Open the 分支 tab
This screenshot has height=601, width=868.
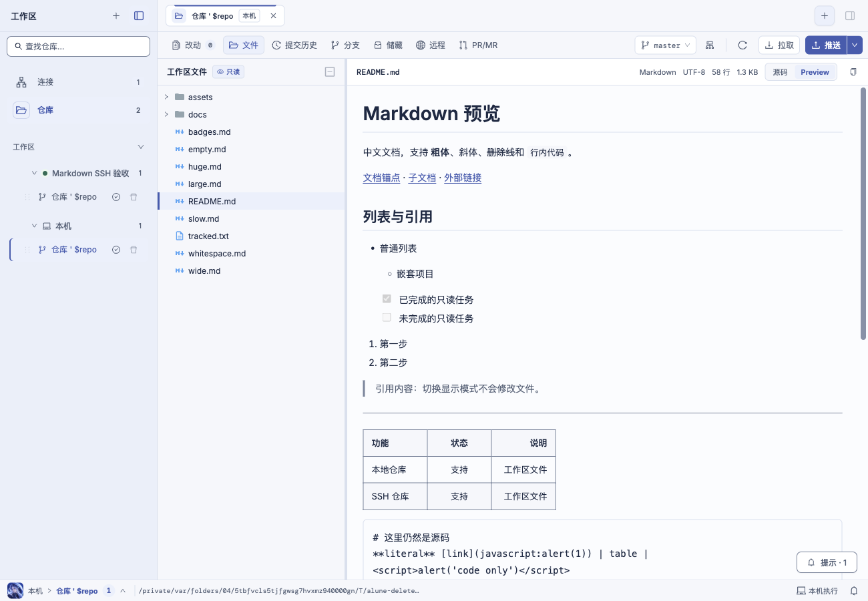[345, 45]
